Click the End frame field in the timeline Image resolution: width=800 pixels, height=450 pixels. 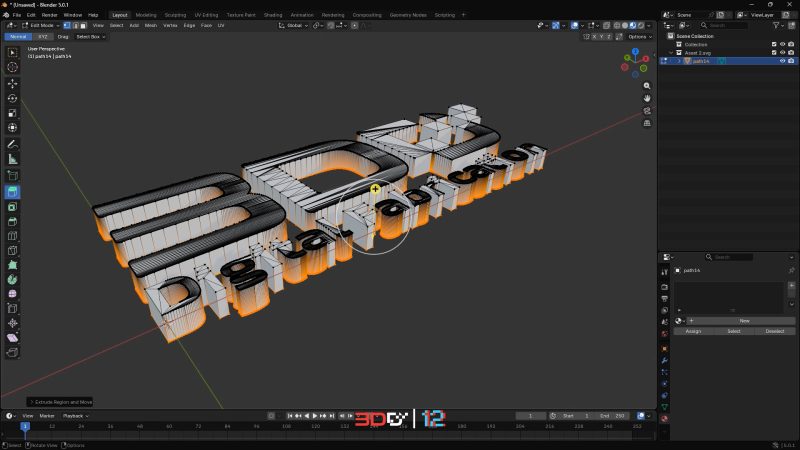(x=613, y=416)
